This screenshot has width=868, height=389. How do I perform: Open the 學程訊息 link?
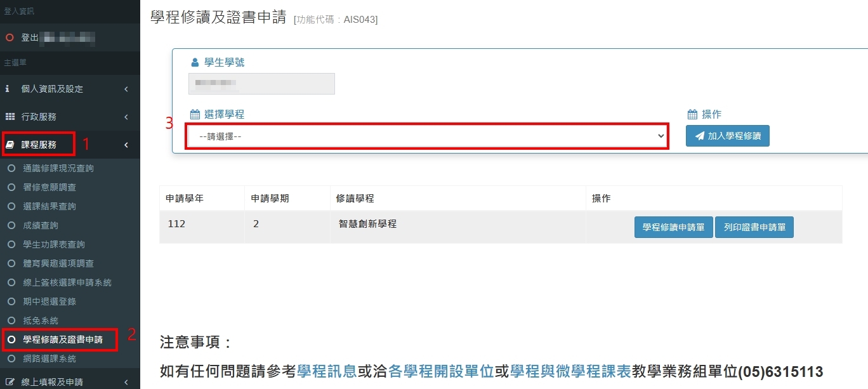pos(327,372)
